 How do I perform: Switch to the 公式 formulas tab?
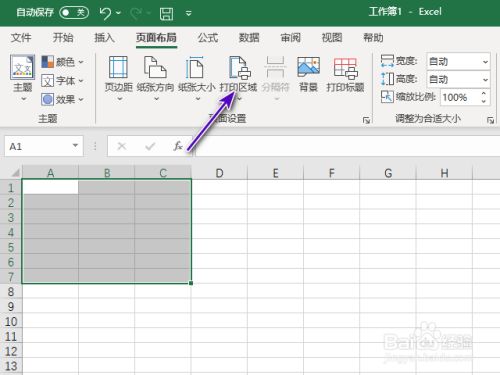tap(208, 38)
